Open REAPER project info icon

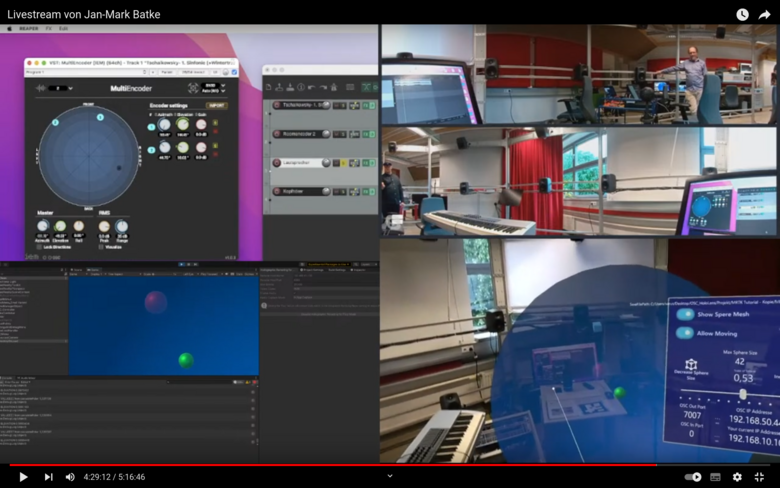(x=301, y=87)
